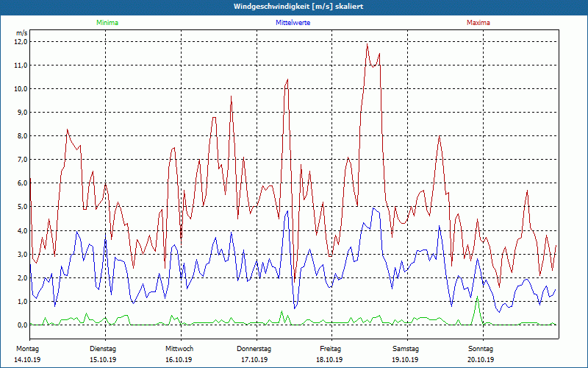The height and width of the screenshot is (368, 588).
Task: Click the '0,0' y-axis value
Action: (22, 325)
